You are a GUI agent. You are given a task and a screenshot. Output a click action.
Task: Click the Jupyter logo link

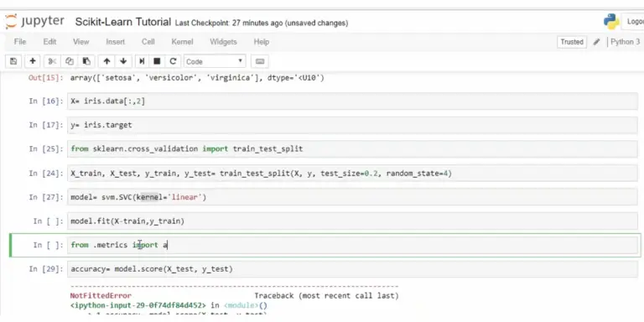pos(34,21)
